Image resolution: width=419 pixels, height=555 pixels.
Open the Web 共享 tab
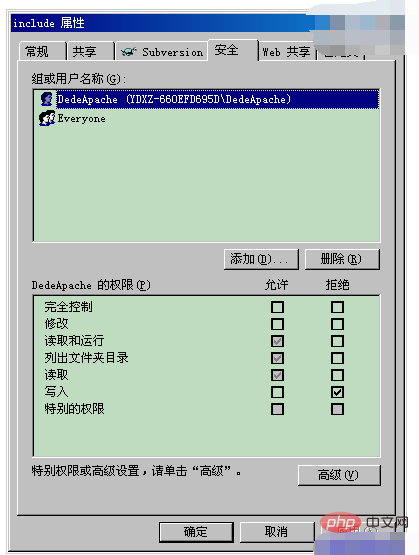(x=287, y=52)
